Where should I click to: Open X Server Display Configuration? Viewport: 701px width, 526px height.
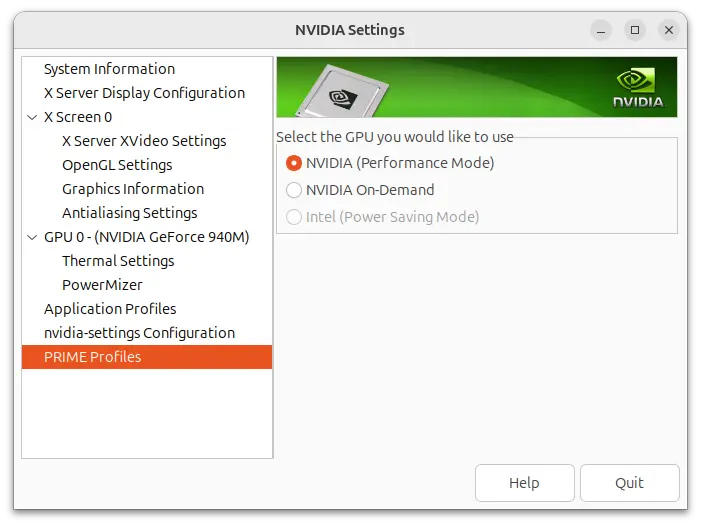pos(144,93)
